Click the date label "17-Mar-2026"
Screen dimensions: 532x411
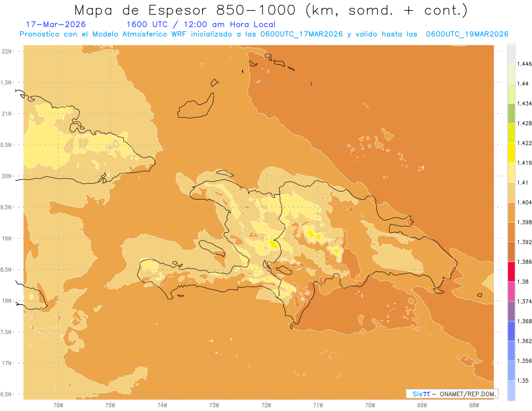tap(56, 24)
